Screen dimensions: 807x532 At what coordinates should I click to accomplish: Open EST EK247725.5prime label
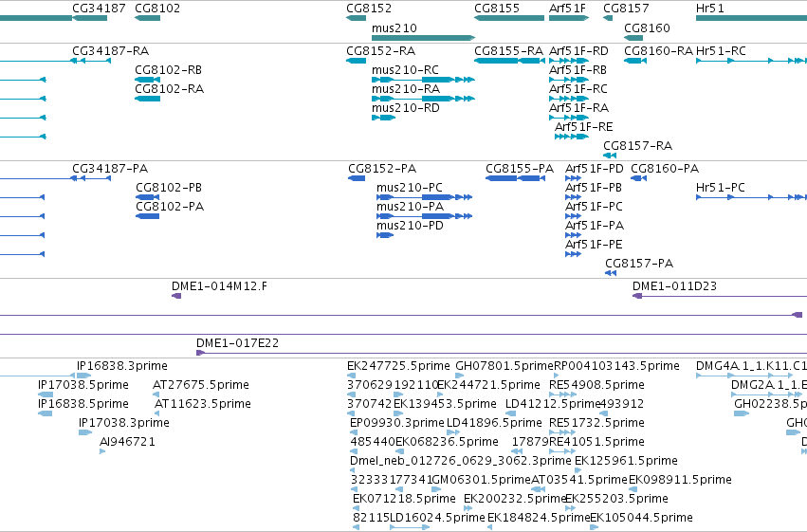coord(399,366)
